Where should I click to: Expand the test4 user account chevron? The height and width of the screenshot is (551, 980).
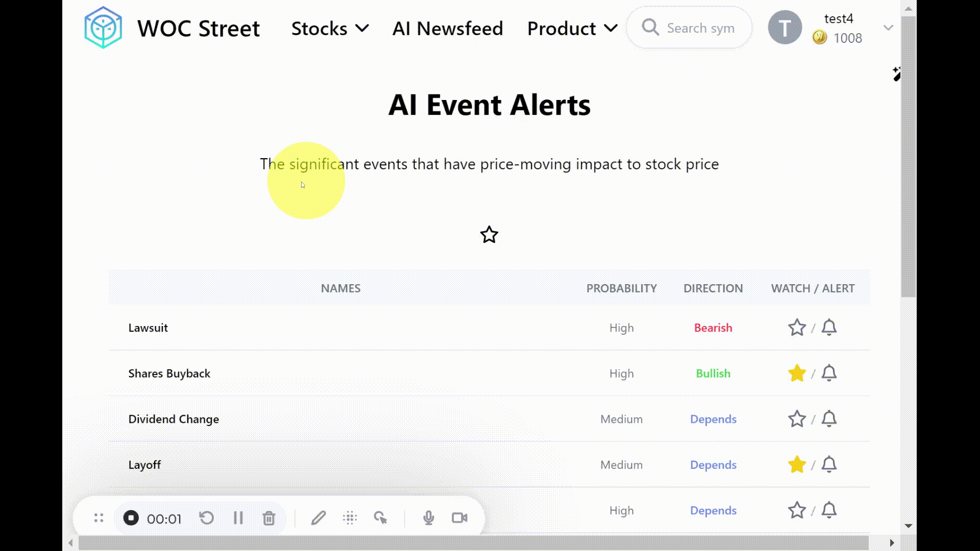(x=888, y=28)
